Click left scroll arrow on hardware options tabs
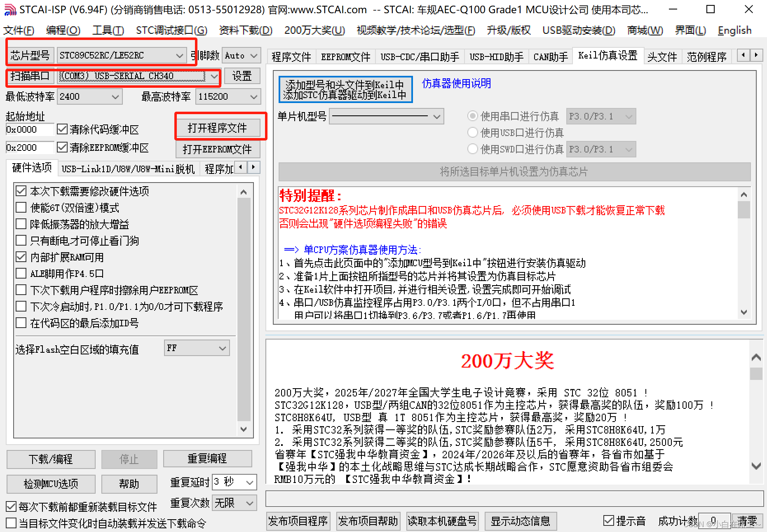The height and width of the screenshot is (532, 767). [241, 167]
